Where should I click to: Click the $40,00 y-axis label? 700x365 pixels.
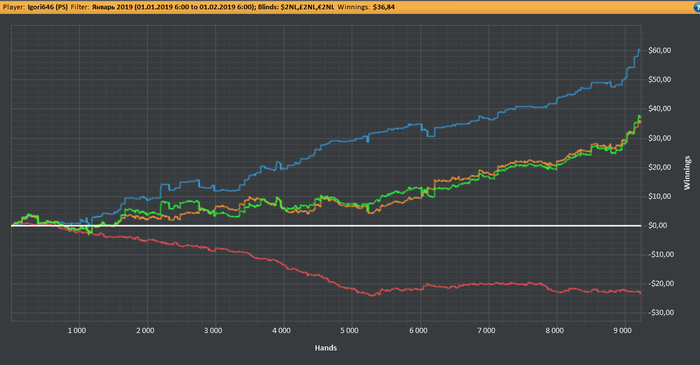[660, 108]
